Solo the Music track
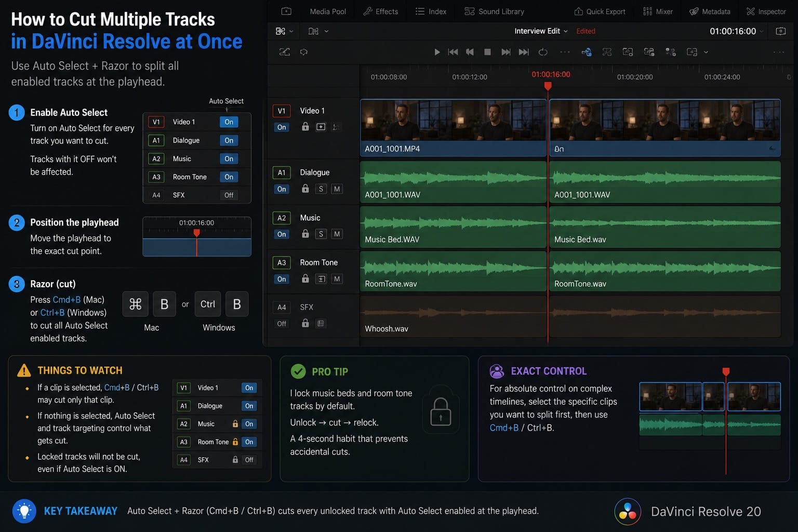The height and width of the screenshot is (532, 798). click(321, 234)
